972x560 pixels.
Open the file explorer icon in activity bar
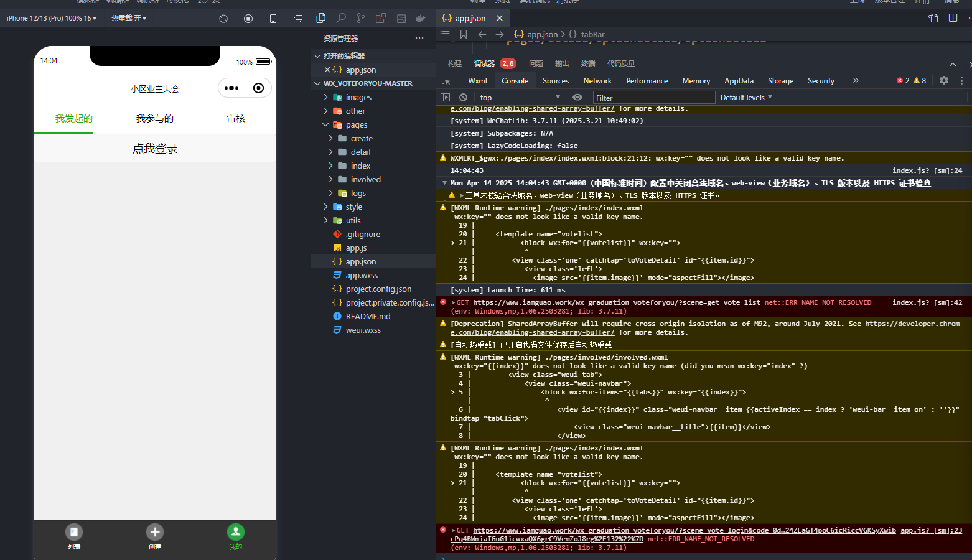(321, 18)
